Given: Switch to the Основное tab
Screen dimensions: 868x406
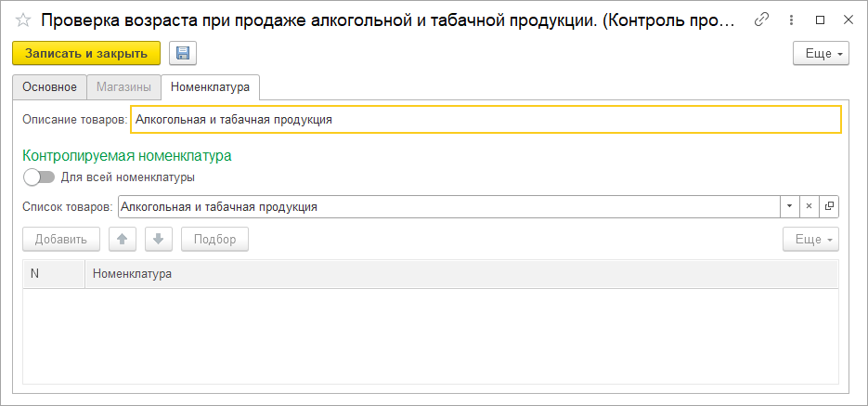Looking at the screenshot, I should (x=49, y=87).
